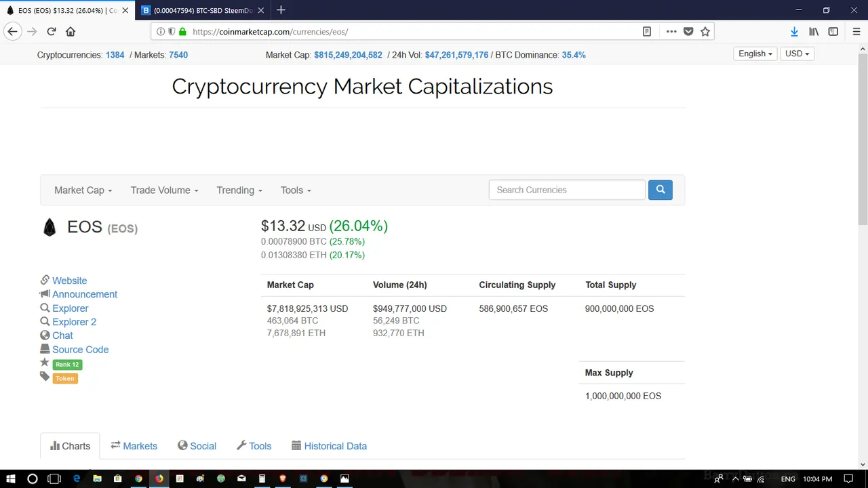Open the Explorer link
Screen dimensions: 868x488
tap(71, 308)
